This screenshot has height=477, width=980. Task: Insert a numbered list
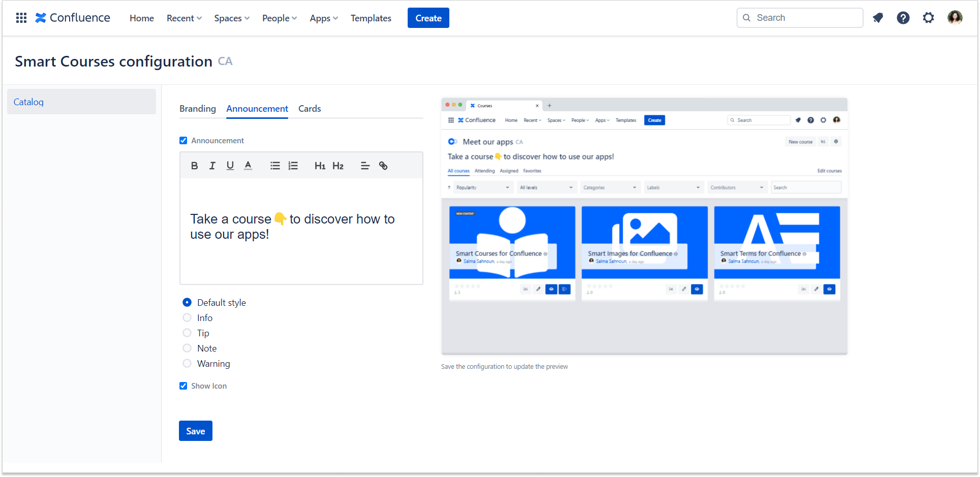[293, 166]
